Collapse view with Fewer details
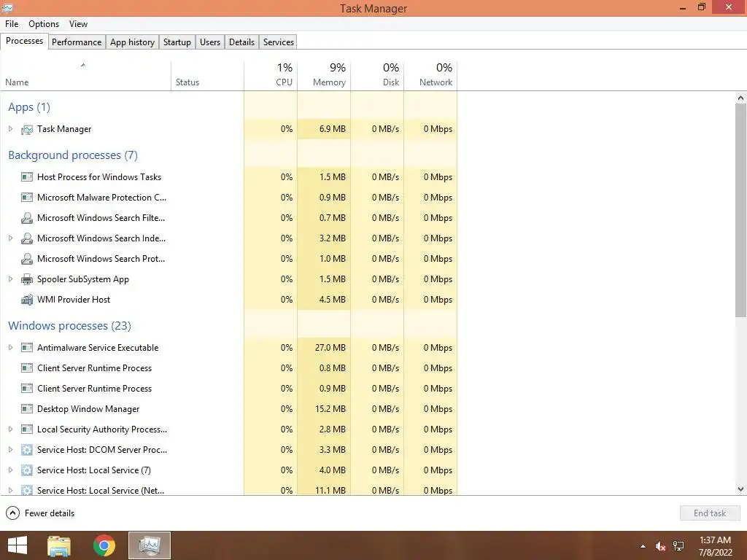Viewport: 747px width, 560px height. 41,513
